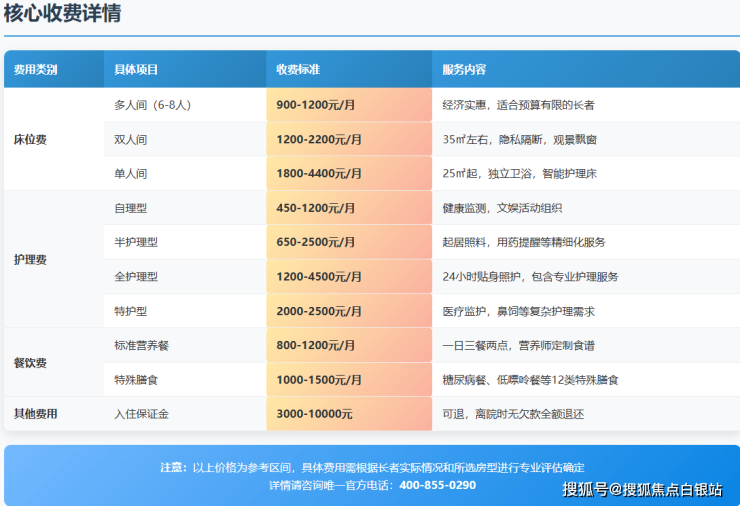740x506 pixels.
Task: Select the 双人间 row item
Action: 131,139
